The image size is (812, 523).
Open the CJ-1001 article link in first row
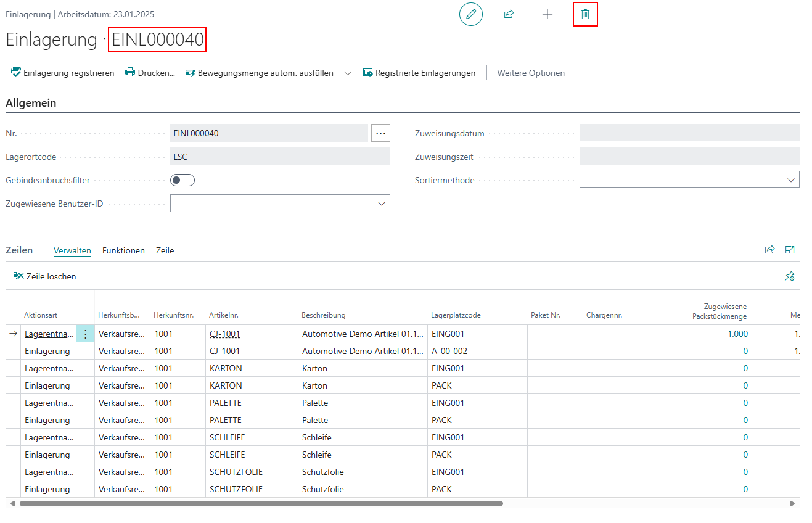pos(224,334)
